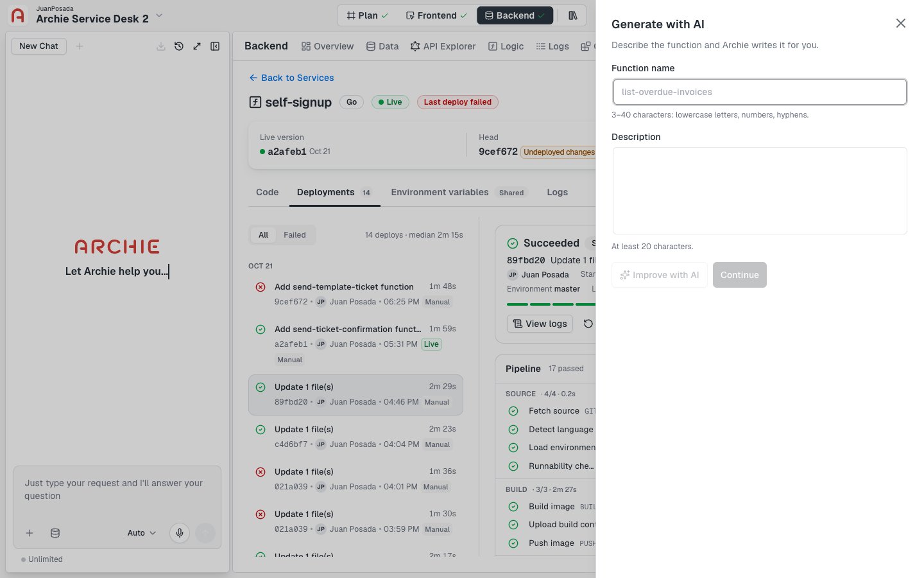Screen dimensions: 924x578
Task: Open the project switcher chevron beside Archie Service Desk 2
Action: [159, 16]
